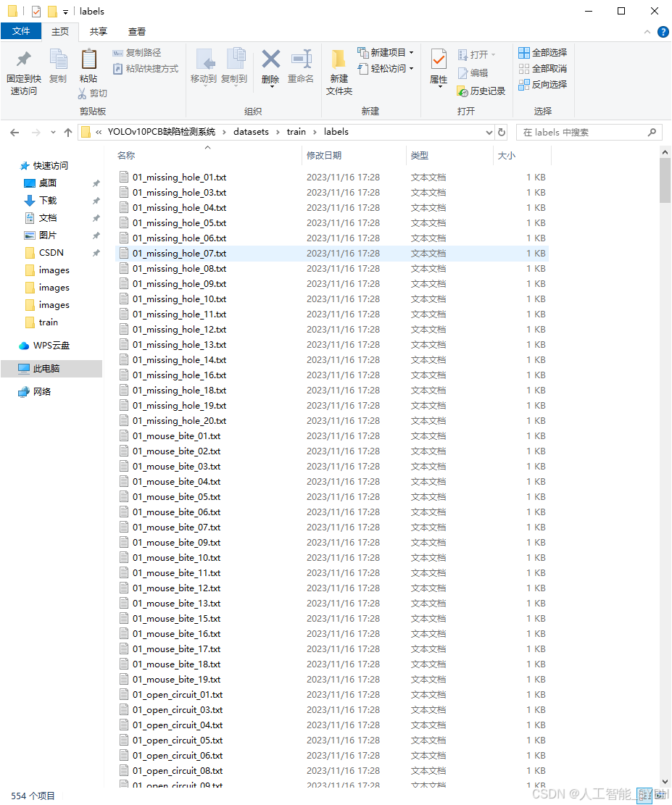Navigate to the train breadcrumb folder
Screen dimensions: 672x805
coord(296,132)
